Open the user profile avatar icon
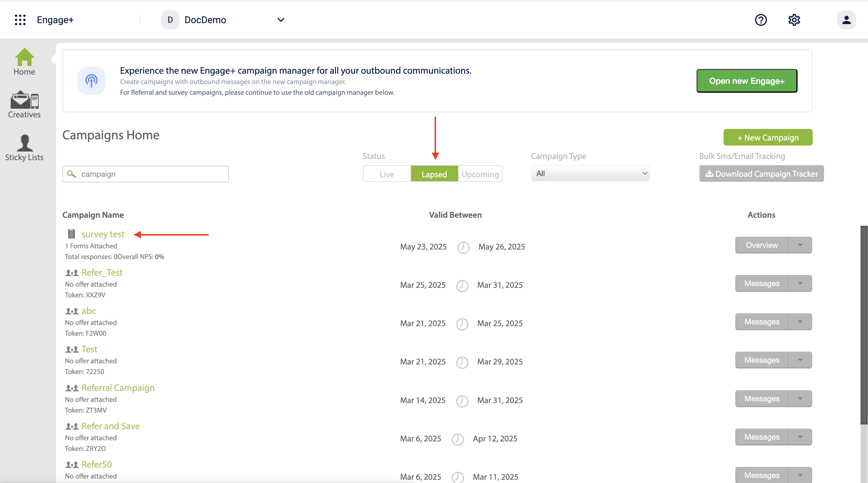This screenshot has width=868, height=483. (846, 20)
